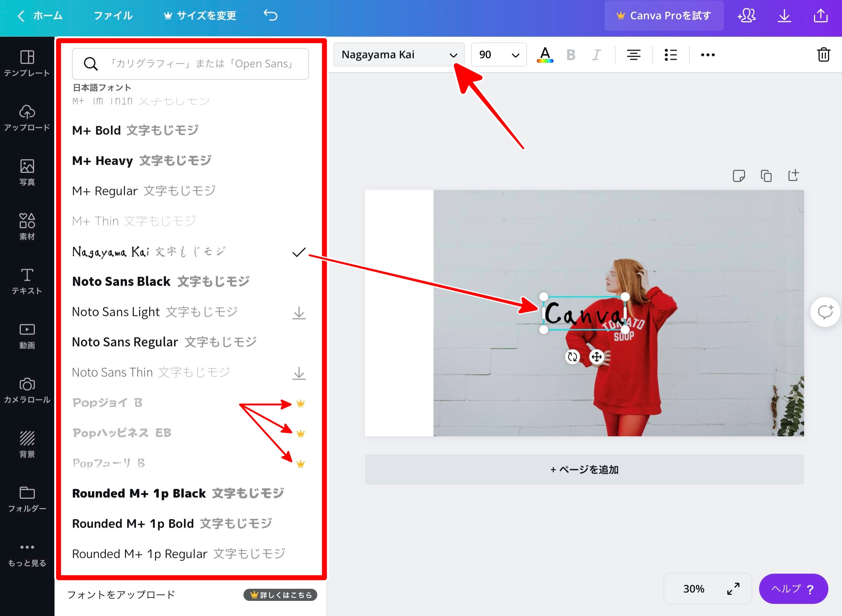842x616 pixels.
Task: Click the ヘルプ help button
Action: tap(793, 589)
